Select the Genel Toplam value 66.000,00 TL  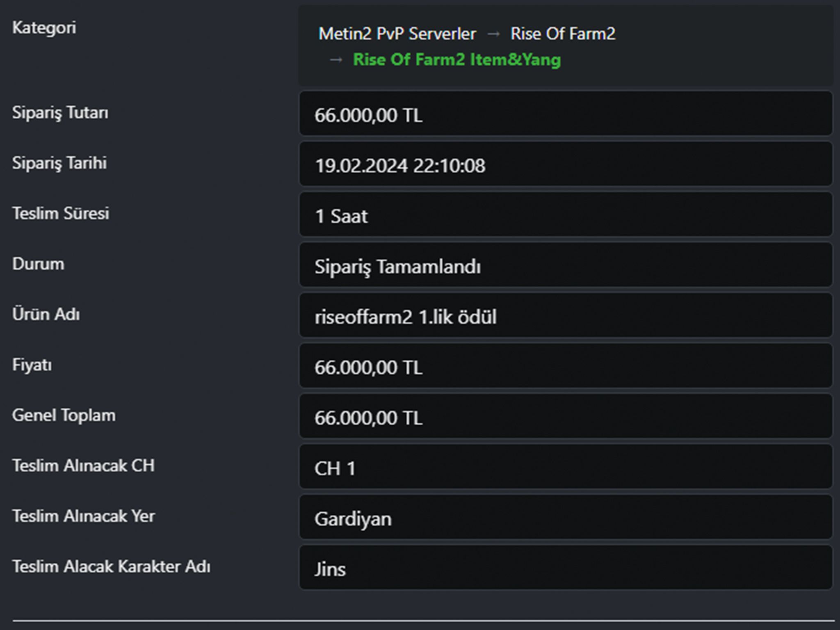click(368, 418)
